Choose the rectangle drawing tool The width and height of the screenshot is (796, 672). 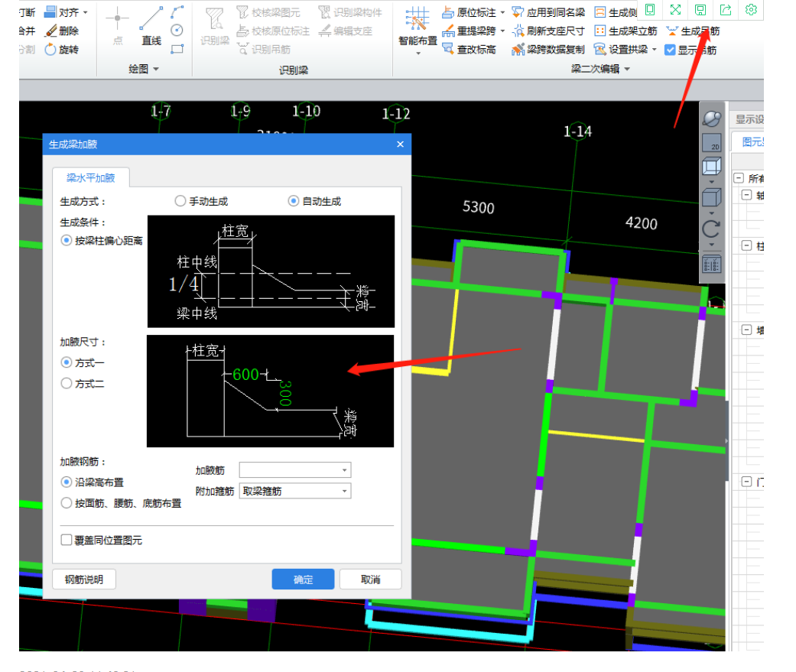coord(177,49)
